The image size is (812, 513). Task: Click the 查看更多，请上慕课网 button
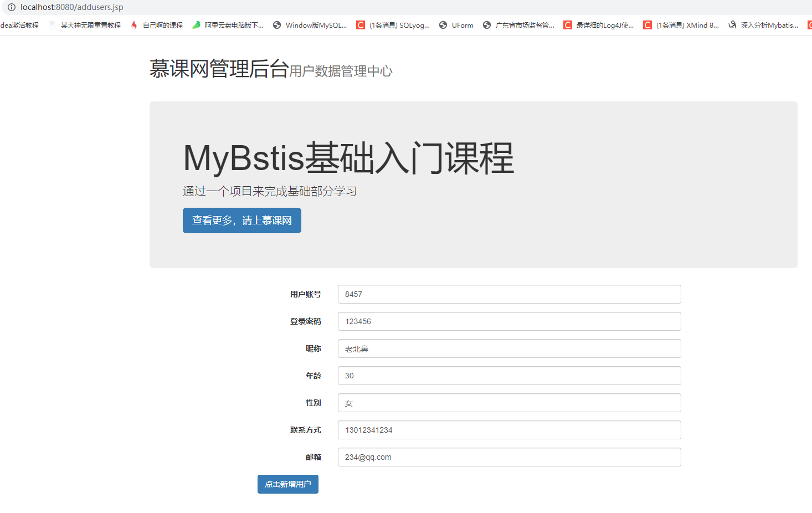242,220
